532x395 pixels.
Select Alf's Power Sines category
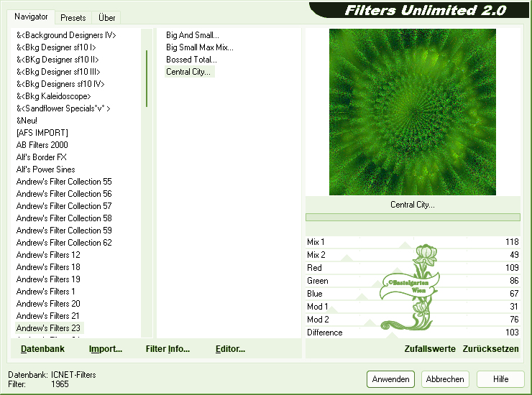[x=45, y=169]
